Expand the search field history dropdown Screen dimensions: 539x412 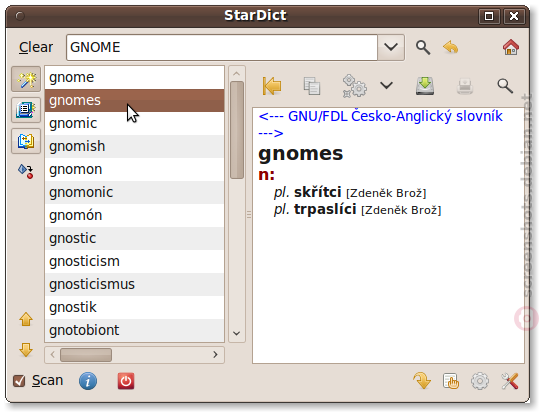pyautogui.click(x=391, y=47)
